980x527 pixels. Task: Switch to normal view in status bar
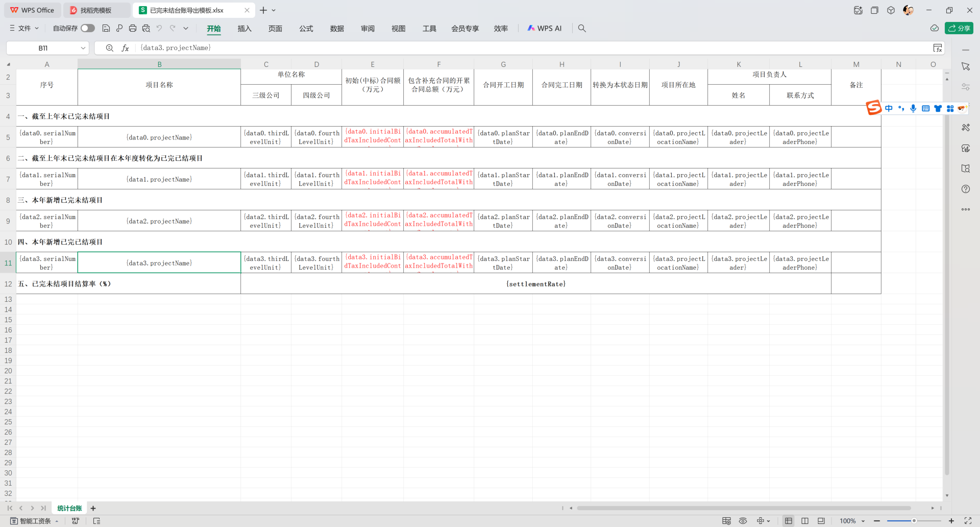pos(789,521)
